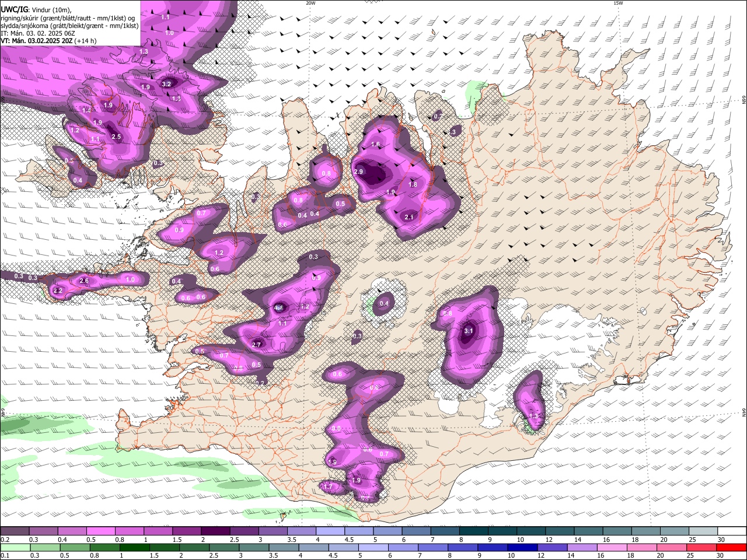Click the 1.6 precipitation value on the map
The image size is (747, 560).
(x=376, y=144)
